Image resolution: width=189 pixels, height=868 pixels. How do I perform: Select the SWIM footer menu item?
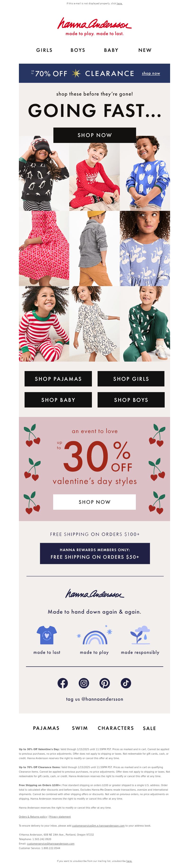coord(80,728)
